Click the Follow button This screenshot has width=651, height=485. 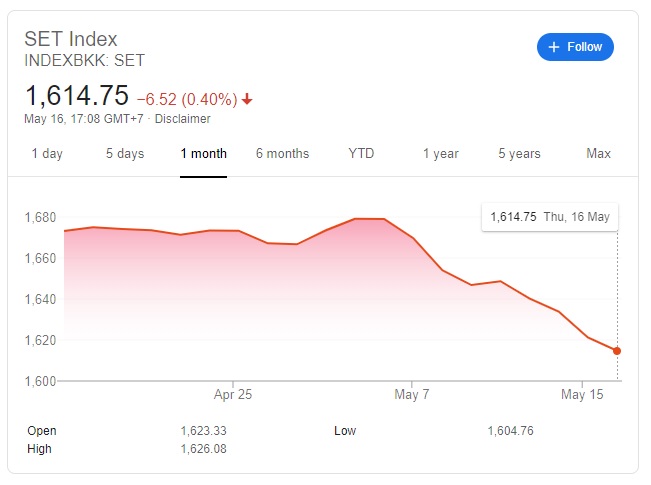coord(575,47)
